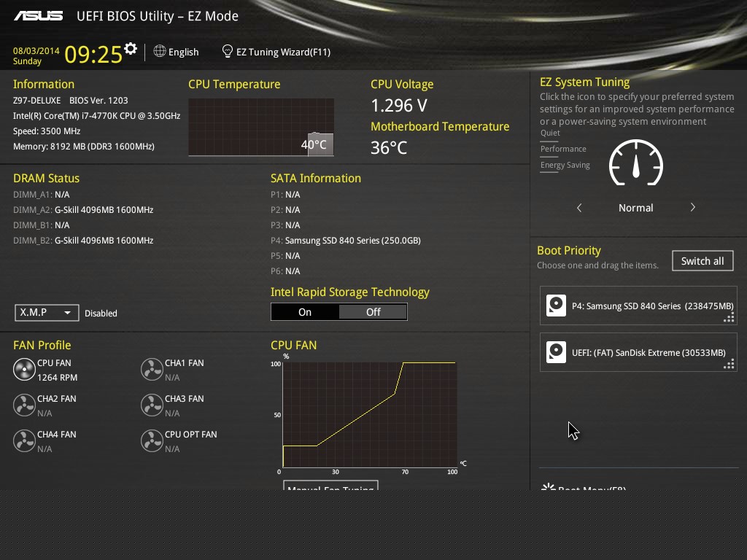This screenshot has width=747, height=560.
Task: Click the Quiet tuning label
Action: pyautogui.click(x=550, y=133)
